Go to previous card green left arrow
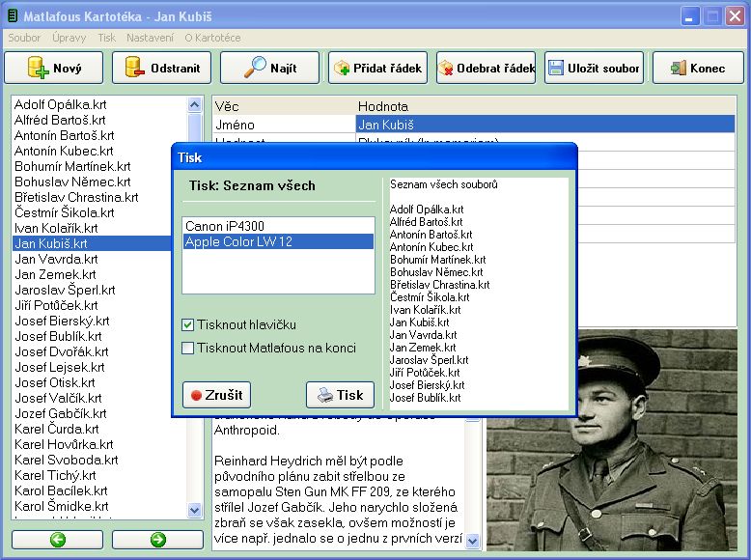This screenshot has width=751, height=560. coord(58,540)
